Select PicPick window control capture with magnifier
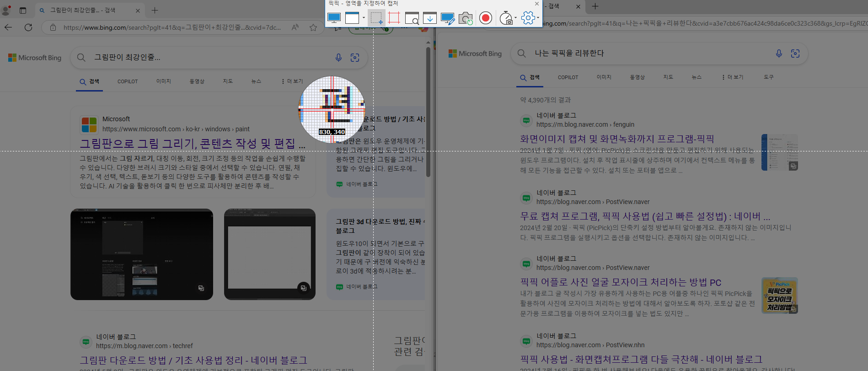Viewport: 868px width, 371px height. [x=412, y=18]
